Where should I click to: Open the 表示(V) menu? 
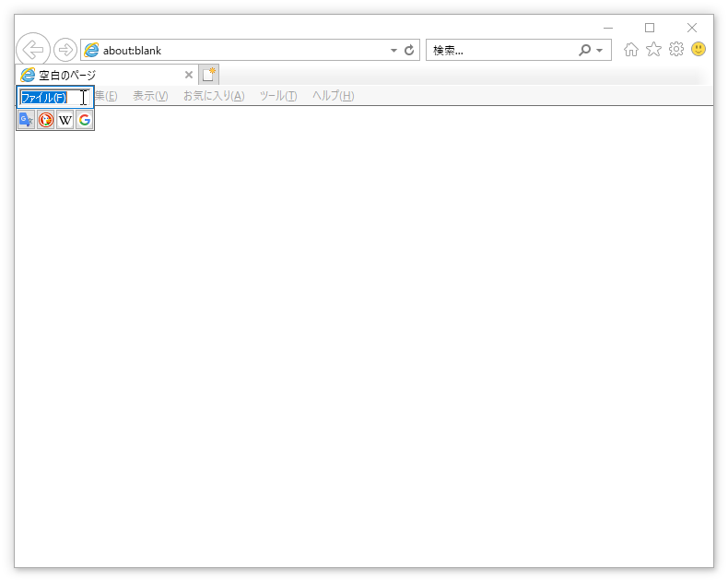coord(150,96)
